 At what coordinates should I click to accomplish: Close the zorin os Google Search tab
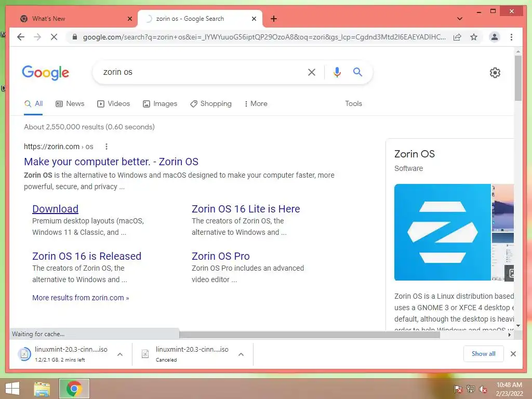[x=254, y=19]
